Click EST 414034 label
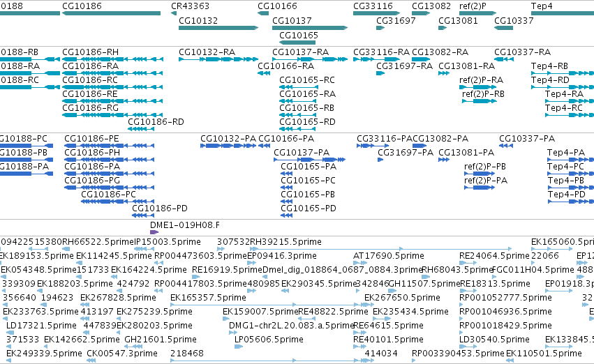Viewport: 594px width, 364px height. 380,354
